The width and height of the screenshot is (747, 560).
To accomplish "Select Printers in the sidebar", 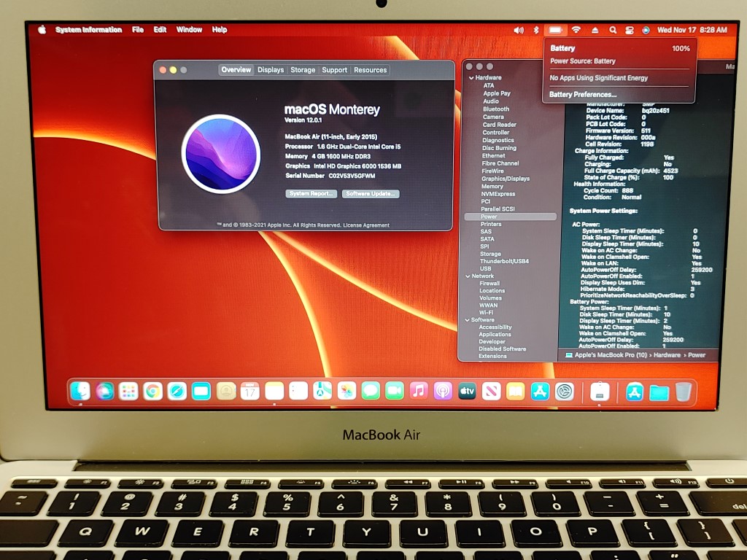I will click(x=491, y=225).
